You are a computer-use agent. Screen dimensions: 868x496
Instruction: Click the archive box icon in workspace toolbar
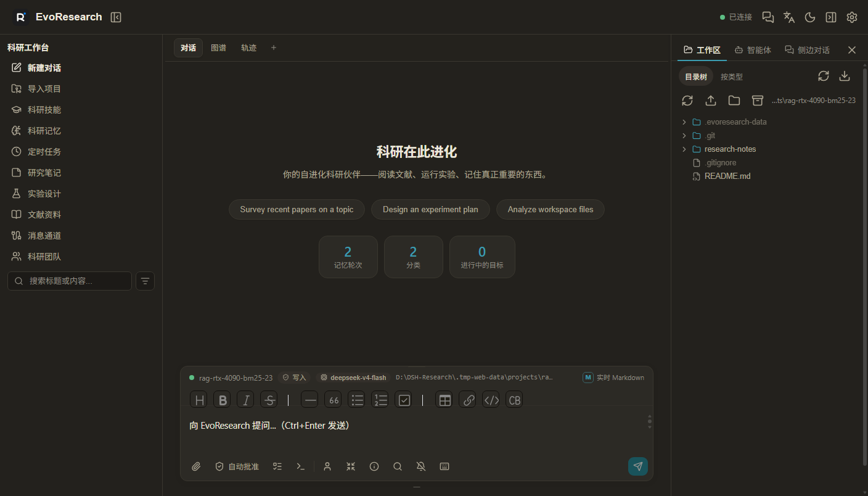758,101
